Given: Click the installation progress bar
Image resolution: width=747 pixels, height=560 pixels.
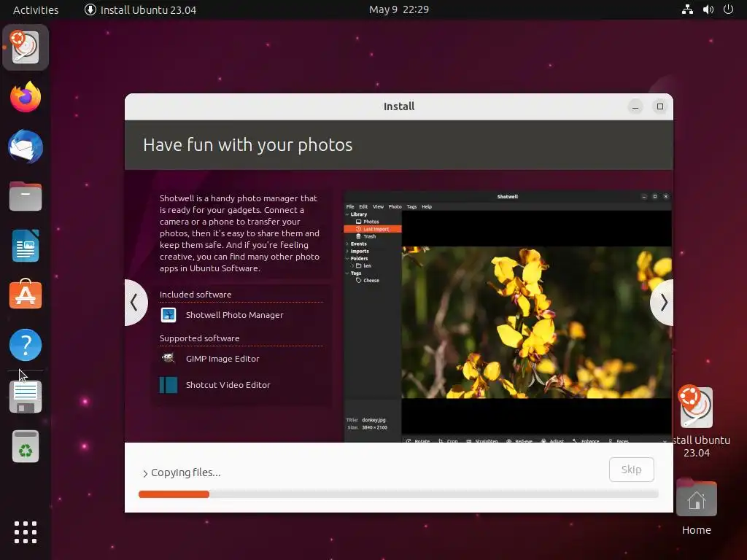Looking at the screenshot, I should 398,494.
